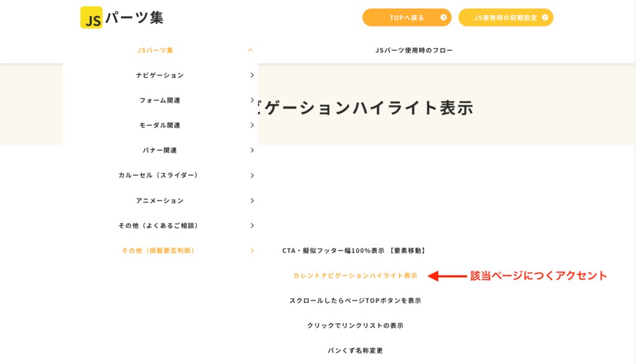
Task: Collapse the JSパーツ集 menu chevron
Action: (250, 50)
